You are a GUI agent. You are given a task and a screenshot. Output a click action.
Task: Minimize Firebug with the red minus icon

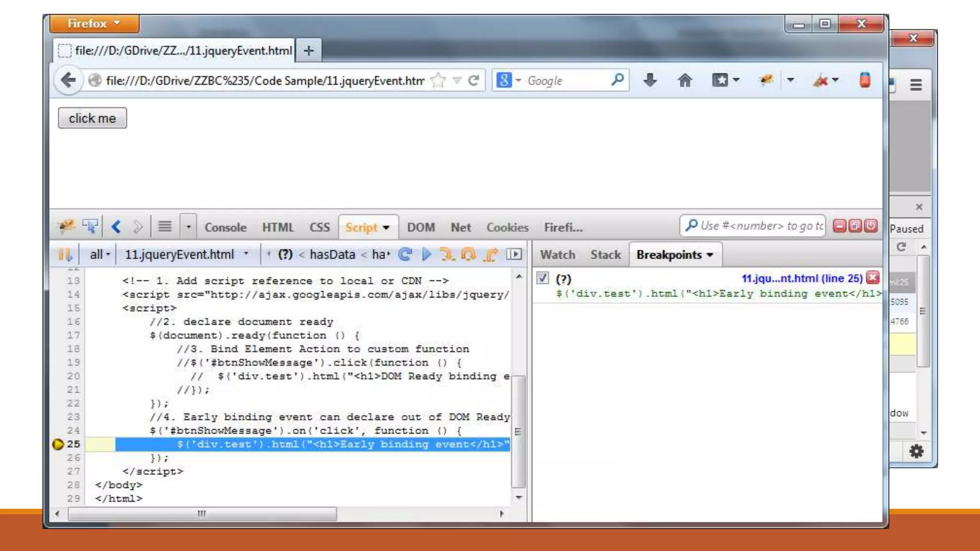(839, 226)
